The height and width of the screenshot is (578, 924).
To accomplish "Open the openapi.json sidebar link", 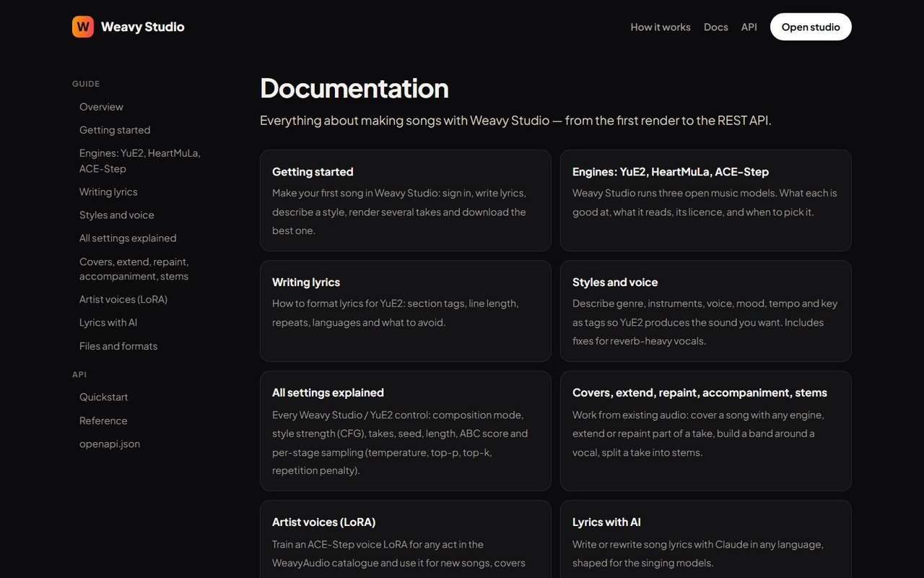I will coord(110,444).
